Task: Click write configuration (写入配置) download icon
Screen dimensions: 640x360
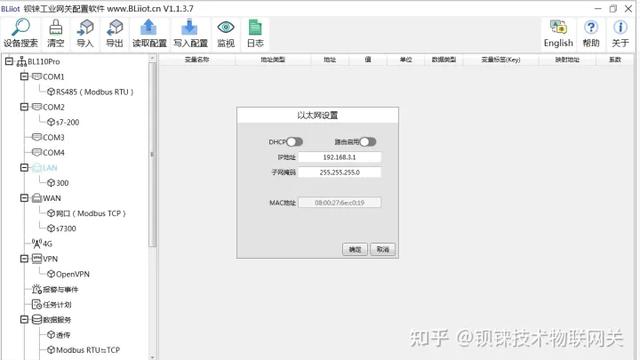Action: click(190, 33)
